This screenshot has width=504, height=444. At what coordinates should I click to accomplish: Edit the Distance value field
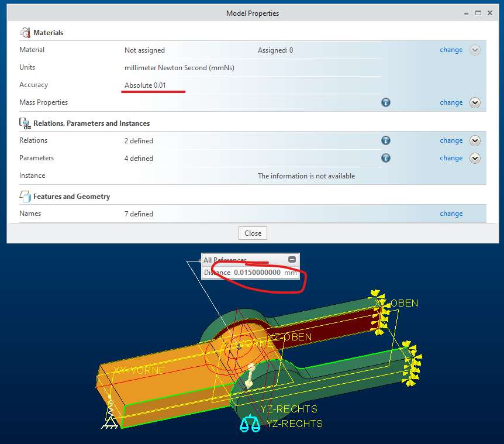pyautogui.click(x=256, y=273)
